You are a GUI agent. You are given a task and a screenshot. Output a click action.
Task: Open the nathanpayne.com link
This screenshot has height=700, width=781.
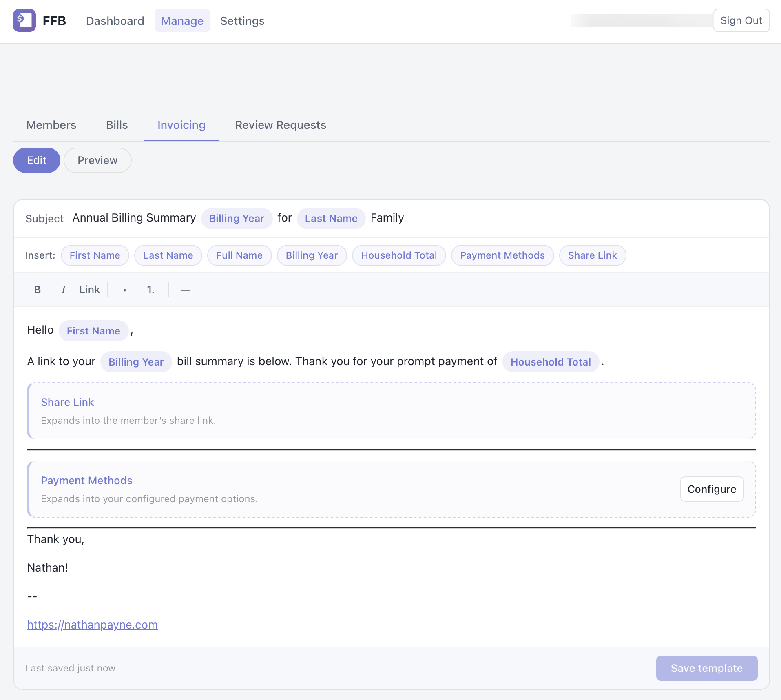[92, 625]
